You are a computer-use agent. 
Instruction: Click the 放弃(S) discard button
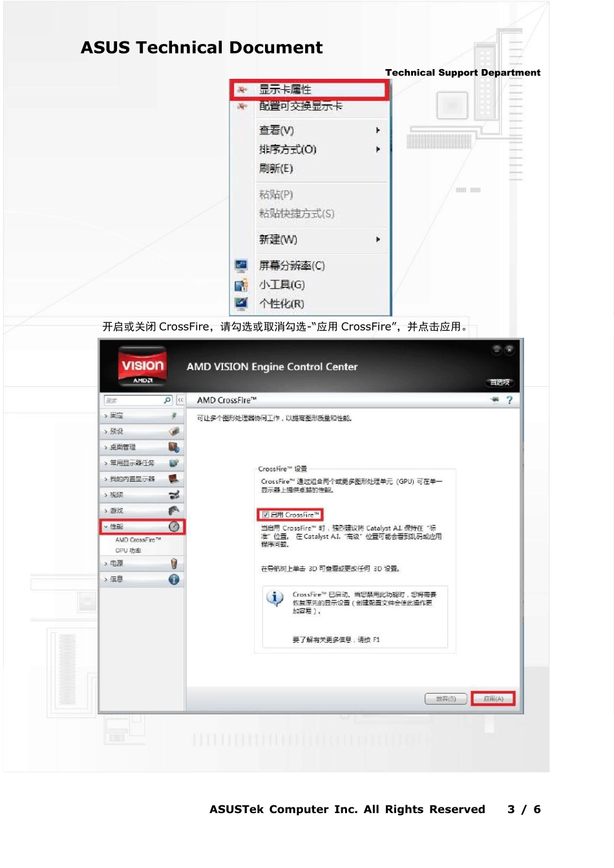coord(446,699)
